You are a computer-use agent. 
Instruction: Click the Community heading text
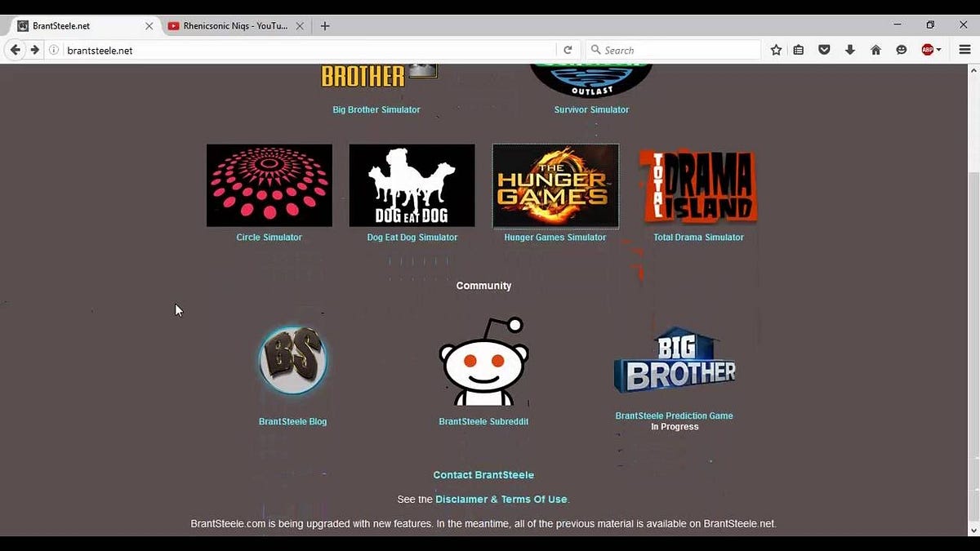tap(483, 286)
